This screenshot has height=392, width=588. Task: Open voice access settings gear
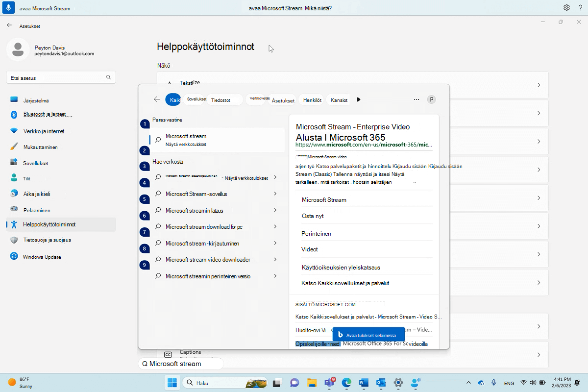[x=566, y=8]
